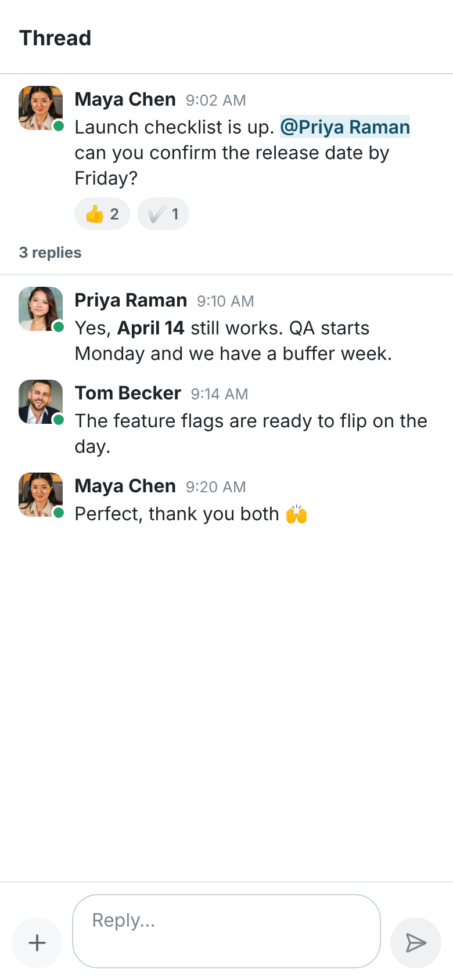453x980 pixels.
Task: Open Maya Chen's avatar on the 9:02 message
Action: tap(41, 108)
